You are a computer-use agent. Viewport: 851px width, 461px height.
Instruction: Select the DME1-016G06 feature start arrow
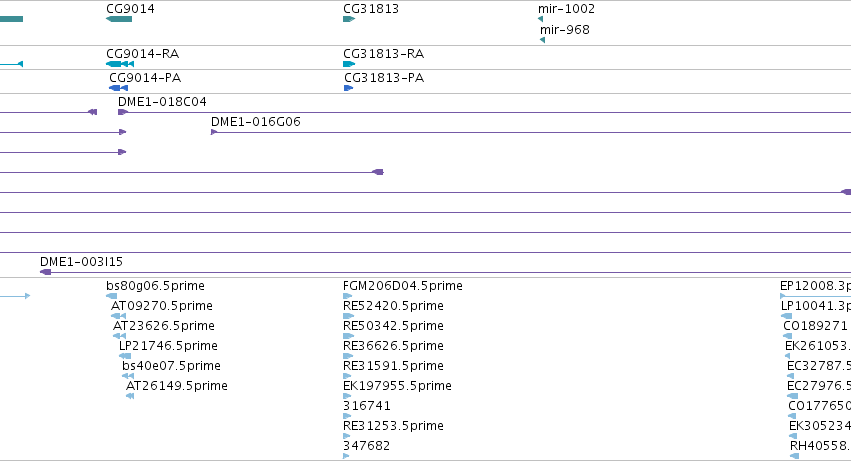(214, 132)
